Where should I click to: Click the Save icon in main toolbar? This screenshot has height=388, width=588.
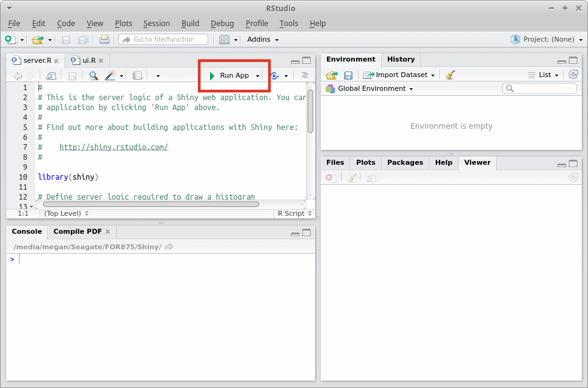point(66,40)
